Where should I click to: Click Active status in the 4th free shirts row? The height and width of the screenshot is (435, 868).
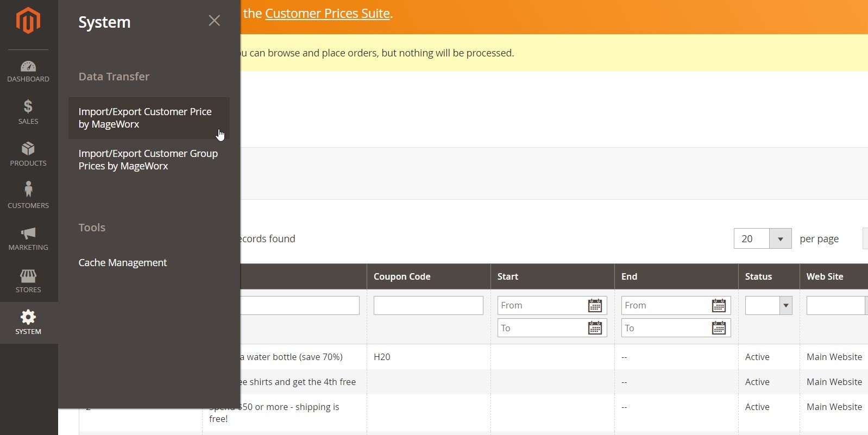757,382
